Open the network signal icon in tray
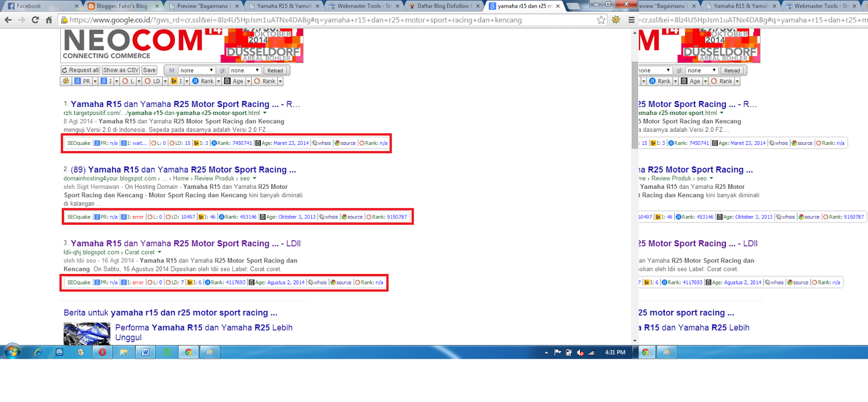The height and width of the screenshot is (402, 868). [591, 353]
